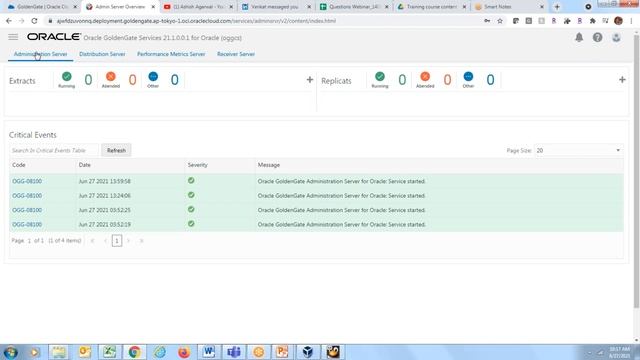
Task: Open Word from the taskbar
Action: point(209,352)
